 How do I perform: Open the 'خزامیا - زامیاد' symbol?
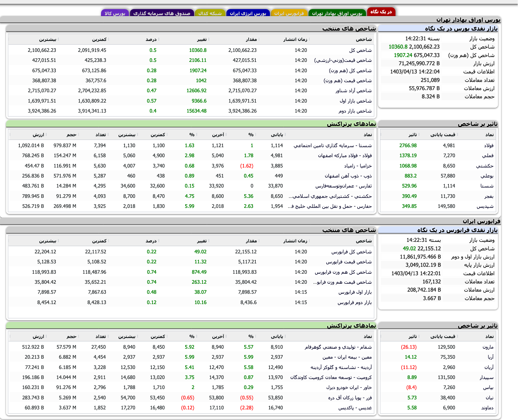point(358,166)
